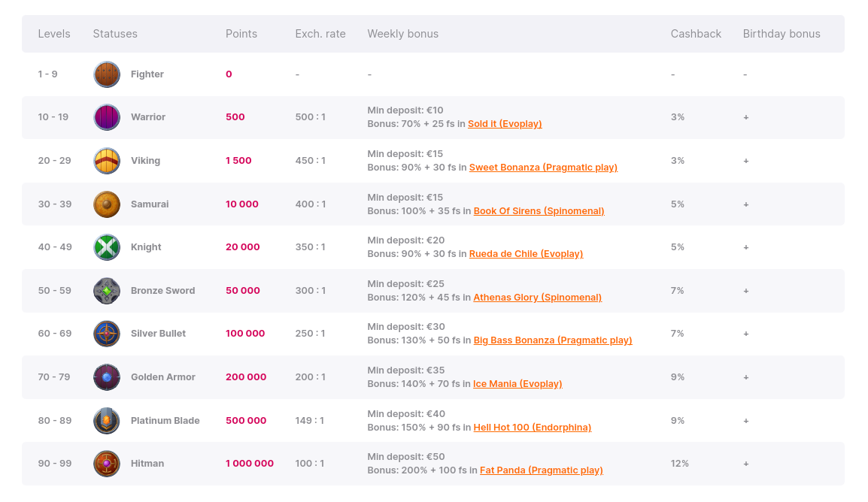
Task: Follow the Rueda de Chile (Evoplay) link
Action: 526,254
